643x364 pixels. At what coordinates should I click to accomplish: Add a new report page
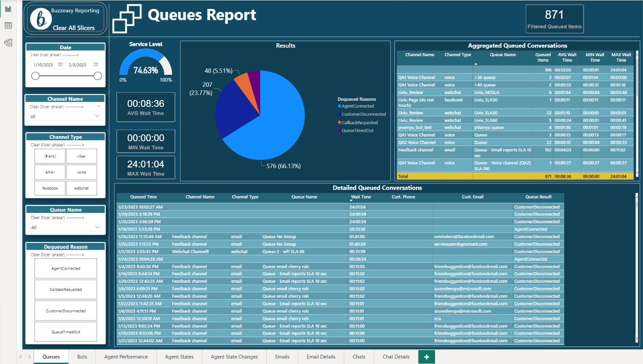(x=427, y=357)
